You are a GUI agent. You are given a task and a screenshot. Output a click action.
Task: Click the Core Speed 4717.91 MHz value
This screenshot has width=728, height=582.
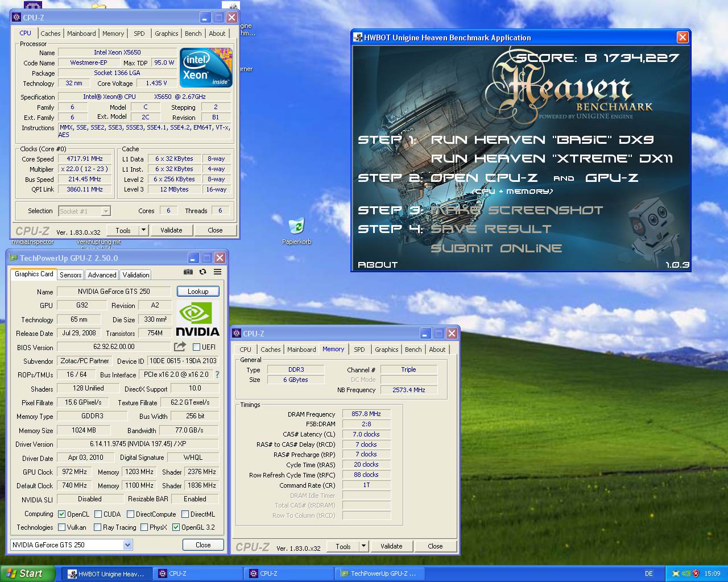[85, 159]
